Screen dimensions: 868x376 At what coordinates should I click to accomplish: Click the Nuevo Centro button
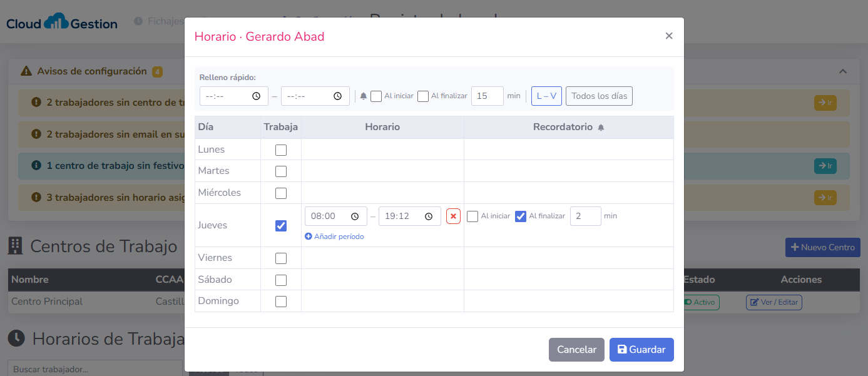point(823,247)
